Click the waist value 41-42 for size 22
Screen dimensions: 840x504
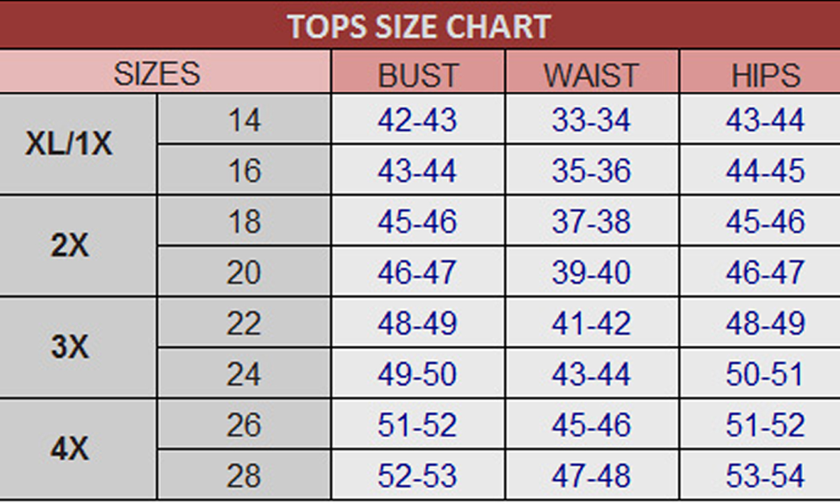coord(592,324)
